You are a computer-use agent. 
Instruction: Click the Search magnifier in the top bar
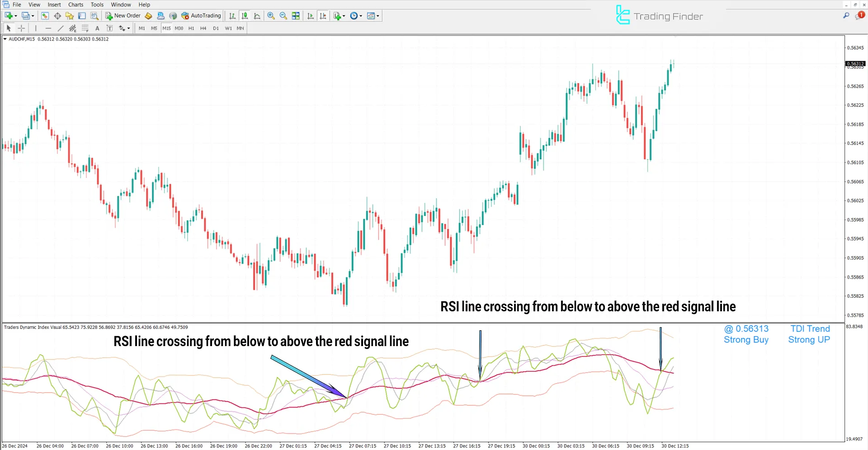[846, 15]
